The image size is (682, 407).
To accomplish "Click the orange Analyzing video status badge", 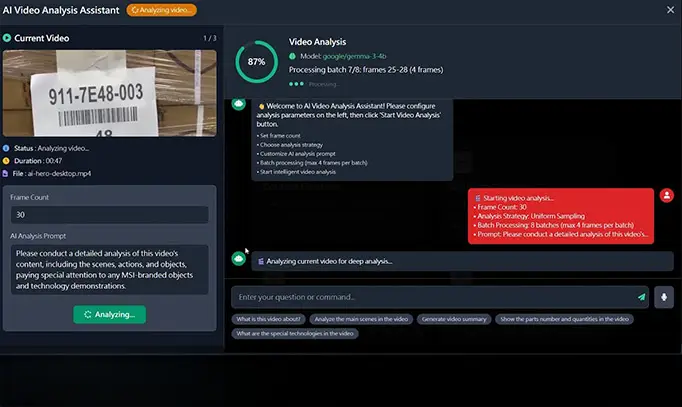I will [162, 10].
